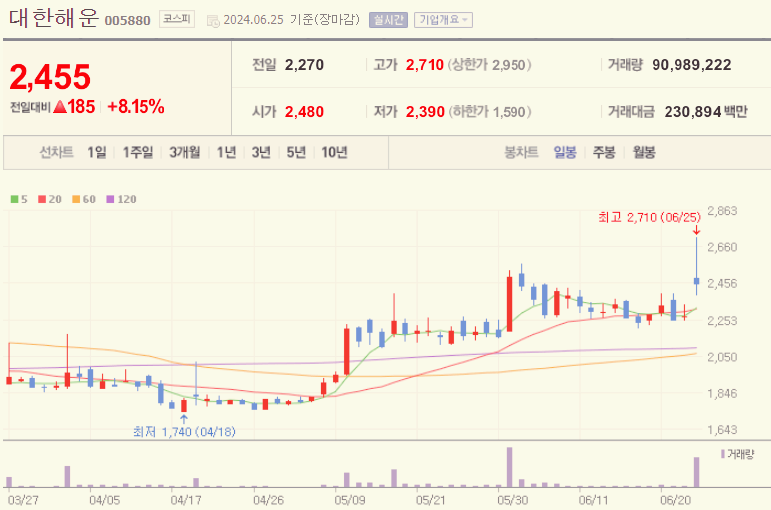Click the stock code 005880
The height and width of the screenshot is (510, 771).
(x=127, y=21)
